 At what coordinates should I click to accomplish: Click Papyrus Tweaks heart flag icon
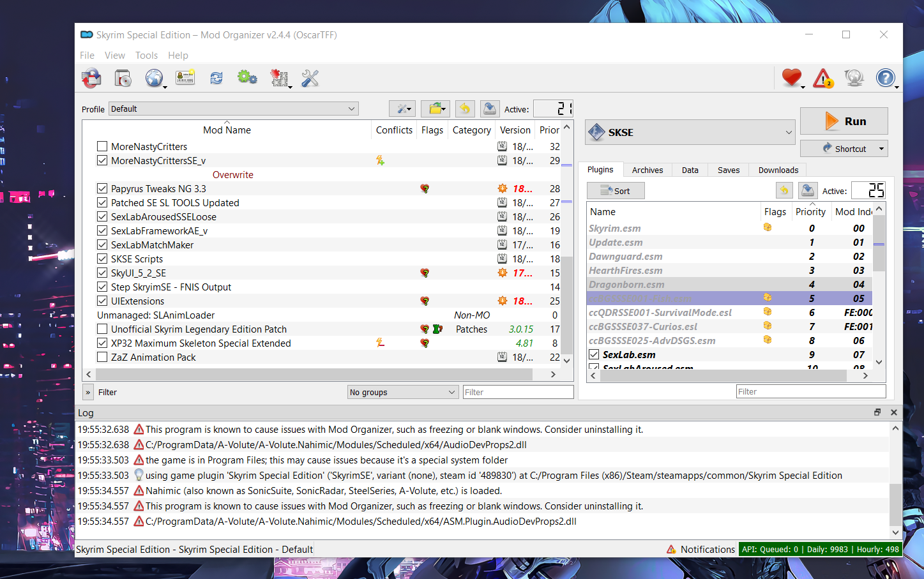coord(425,189)
